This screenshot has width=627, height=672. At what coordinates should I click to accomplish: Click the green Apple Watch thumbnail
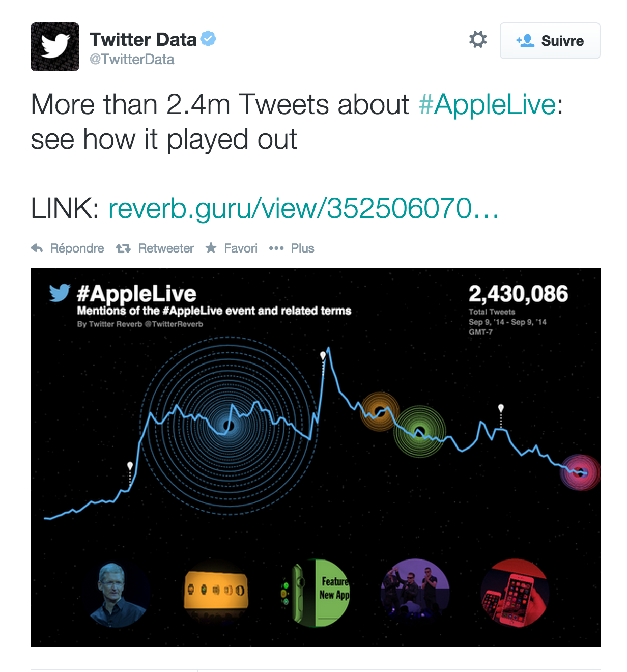[x=316, y=592]
